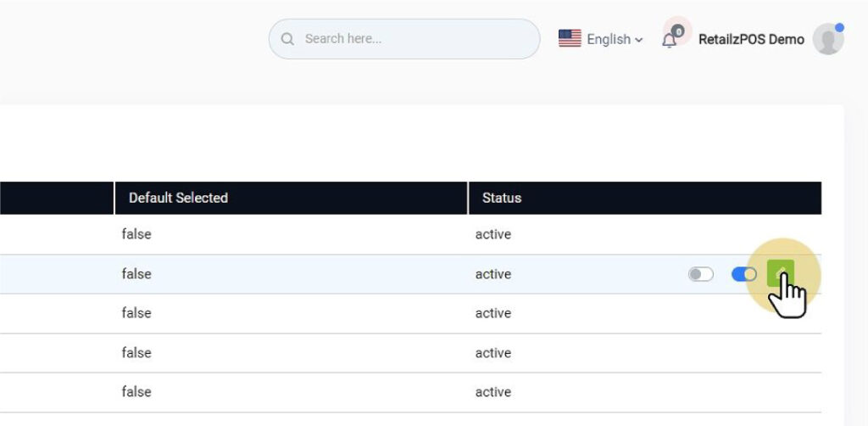Image resolution: width=868 pixels, height=426 pixels.
Task: Click the green edit pencil icon
Action: tap(781, 273)
